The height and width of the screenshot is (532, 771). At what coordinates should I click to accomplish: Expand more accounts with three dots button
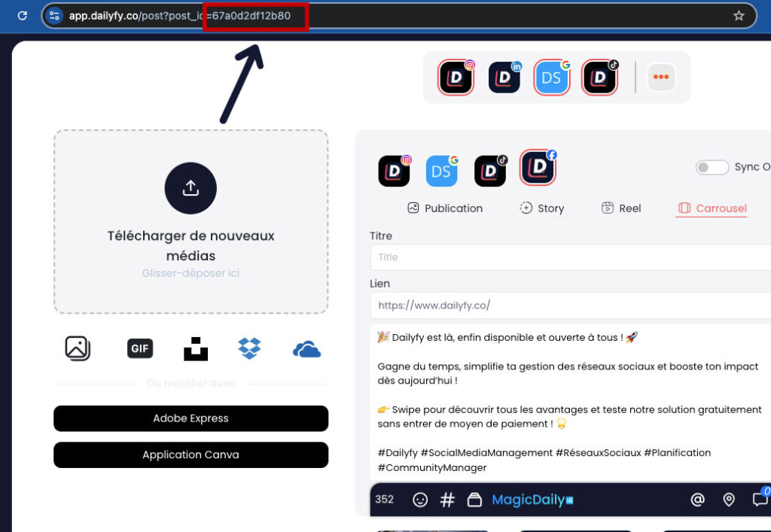pos(661,77)
